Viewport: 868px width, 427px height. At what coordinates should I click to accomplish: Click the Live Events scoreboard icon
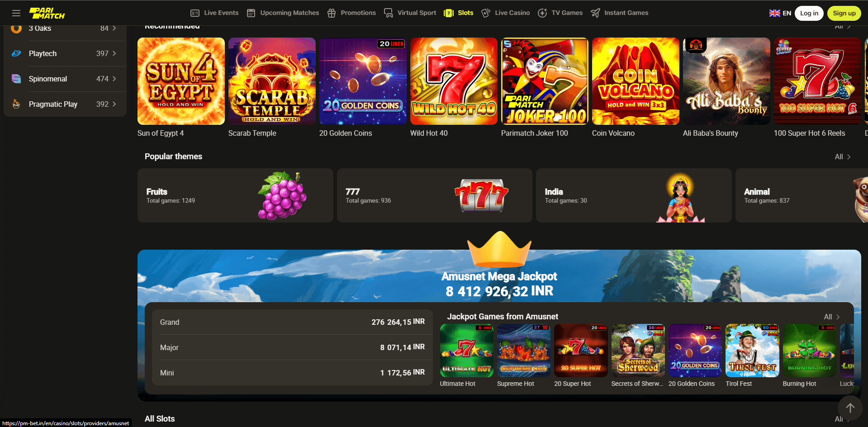(x=195, y=13)
